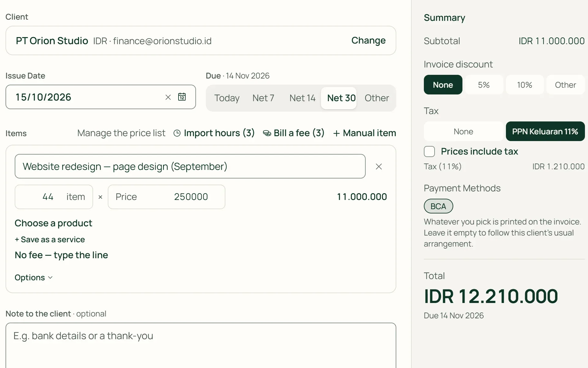Choose the 5% invoice discount

484,85
